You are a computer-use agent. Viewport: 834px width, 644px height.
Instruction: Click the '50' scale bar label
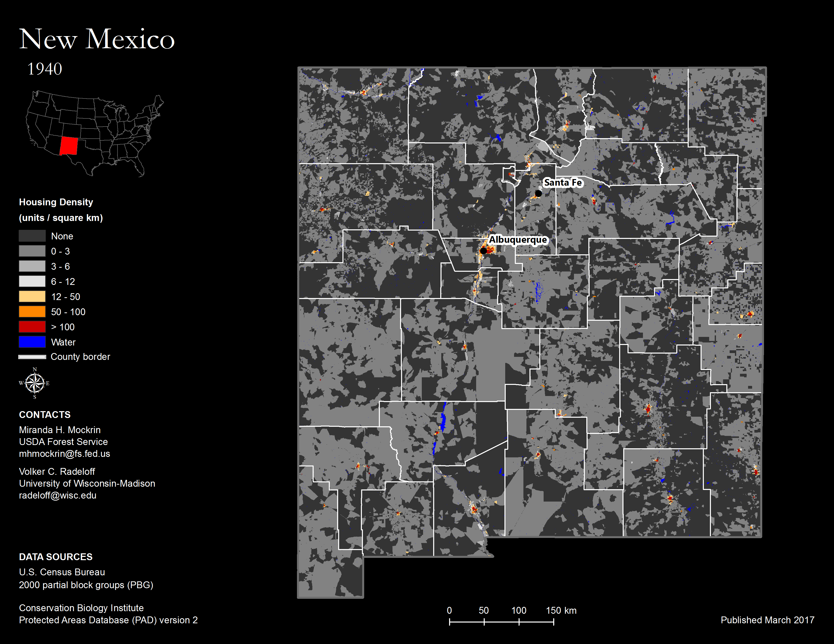[483, 610]
